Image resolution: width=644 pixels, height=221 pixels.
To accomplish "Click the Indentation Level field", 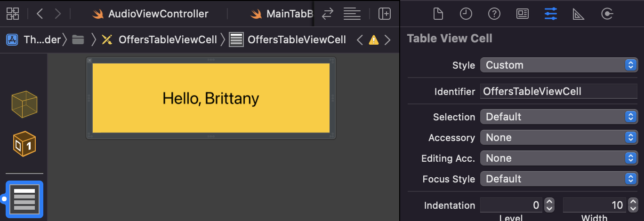I will (511, 205).
